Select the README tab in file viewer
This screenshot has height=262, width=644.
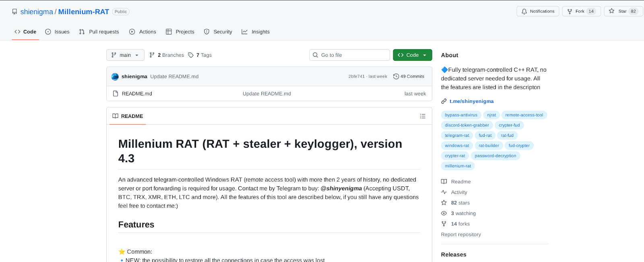coord(128,116)
